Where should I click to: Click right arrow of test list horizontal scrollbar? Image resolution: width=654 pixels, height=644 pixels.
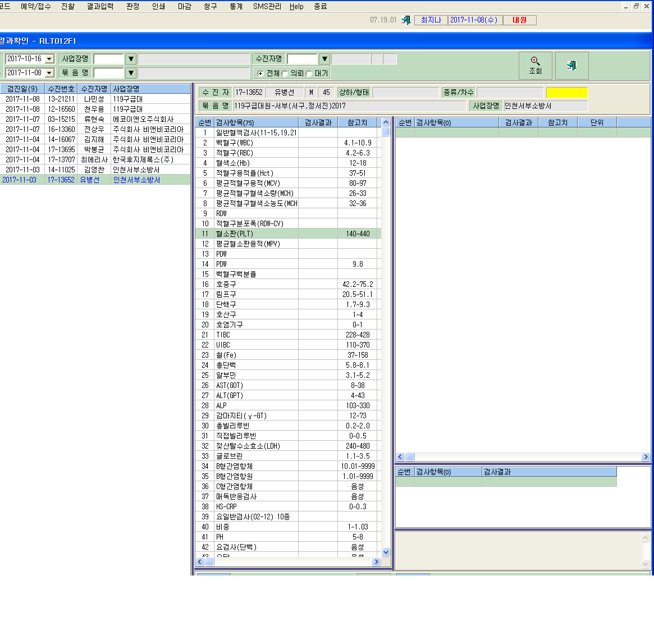[377, 562]
